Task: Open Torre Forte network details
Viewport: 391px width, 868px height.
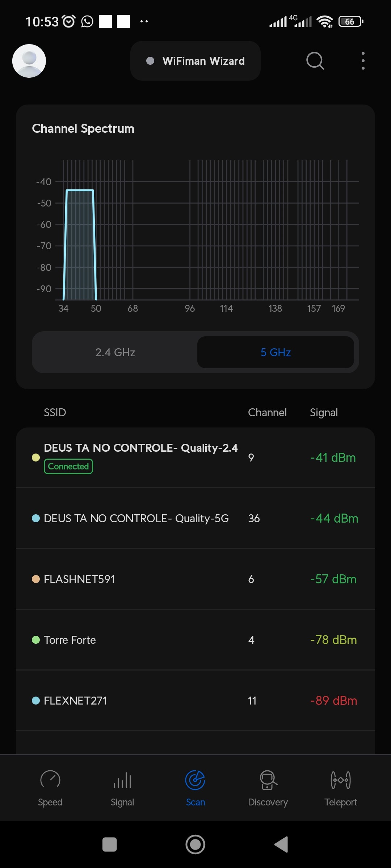Action: point(195,640)
